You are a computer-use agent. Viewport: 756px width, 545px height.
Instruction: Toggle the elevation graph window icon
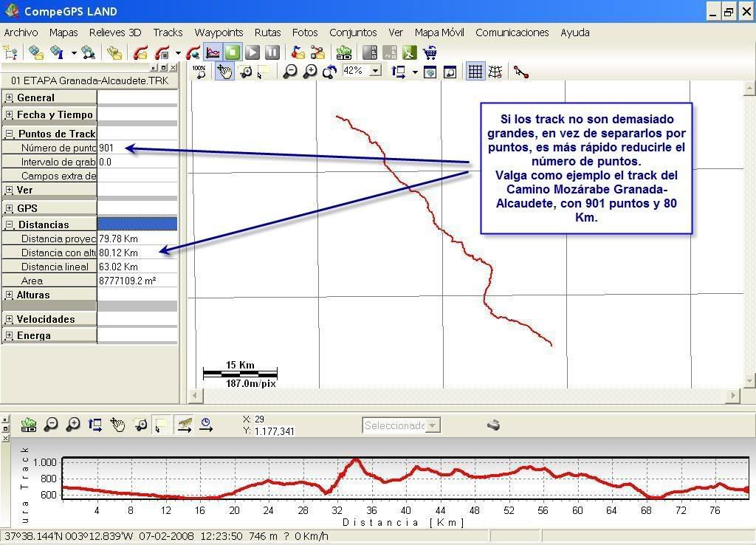[x=213, y=52]
